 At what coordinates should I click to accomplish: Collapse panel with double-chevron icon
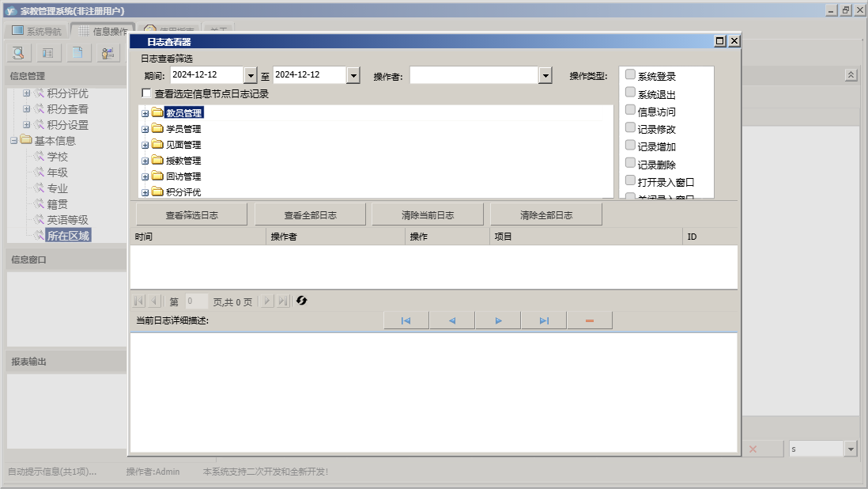click(851, 75)
